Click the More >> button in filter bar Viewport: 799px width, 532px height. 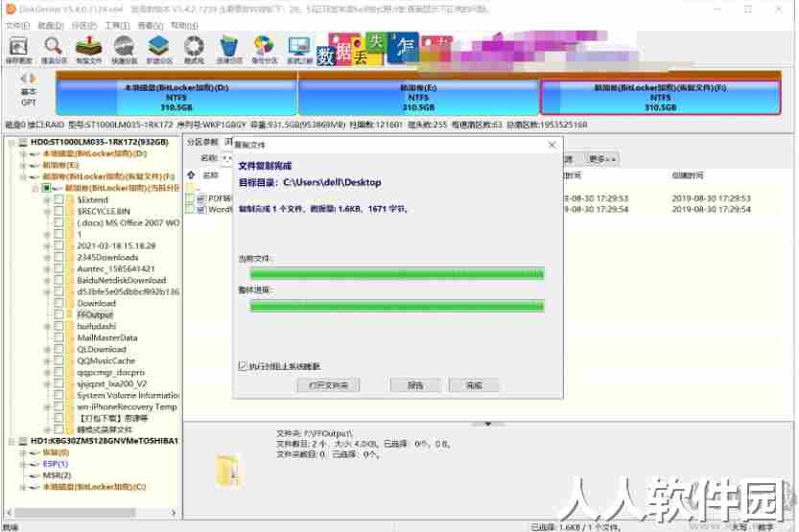(x=602, y=159)
